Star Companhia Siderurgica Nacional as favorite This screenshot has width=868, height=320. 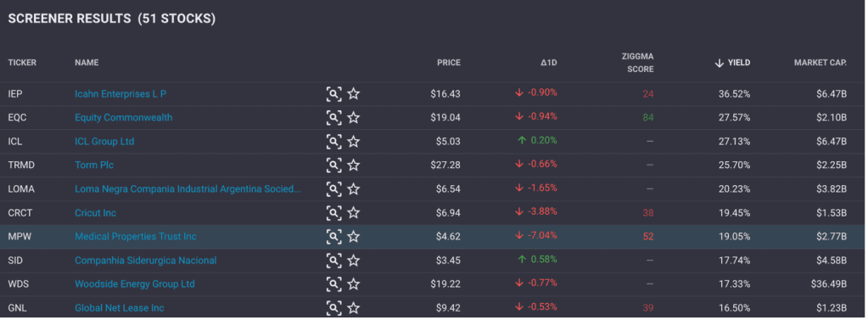pyautogui.click(x=354, y=261)
